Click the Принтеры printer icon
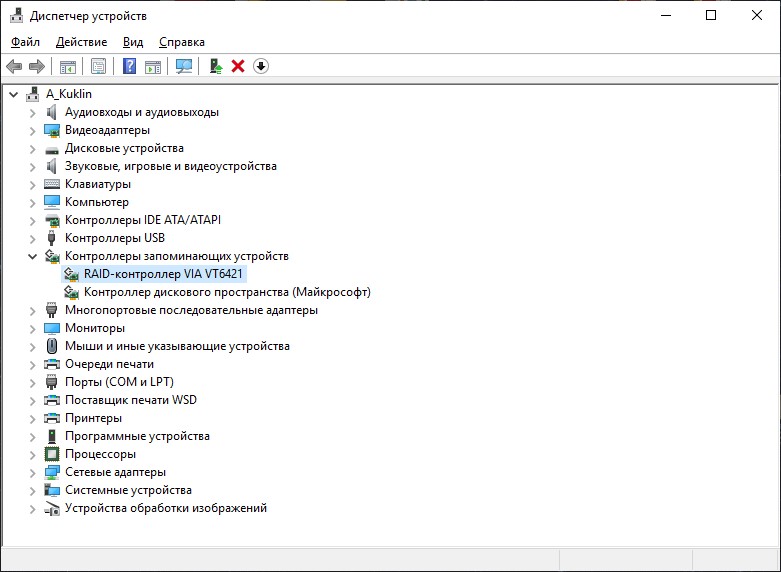 click(x=52, y=418)
